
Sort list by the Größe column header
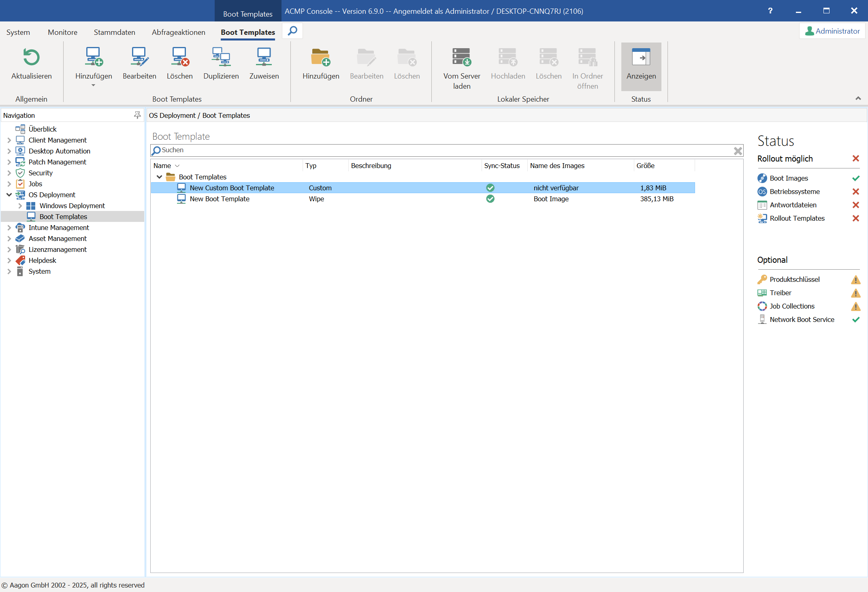click(645, 166)
